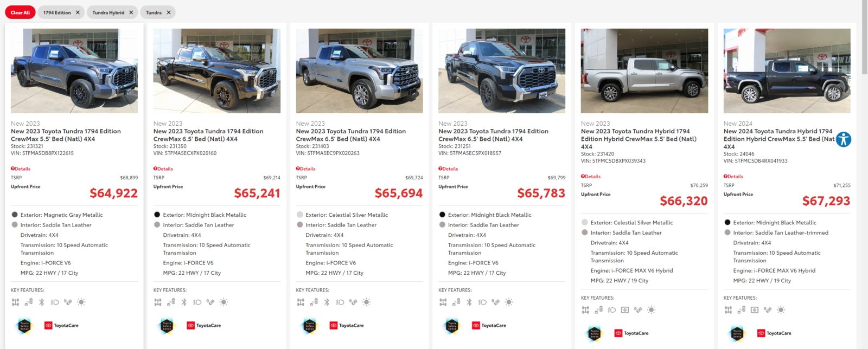This screenshot has width=868, height=349.
Task: Click sunroof sun icon on stock 231251 card
Action: (508, 302)
